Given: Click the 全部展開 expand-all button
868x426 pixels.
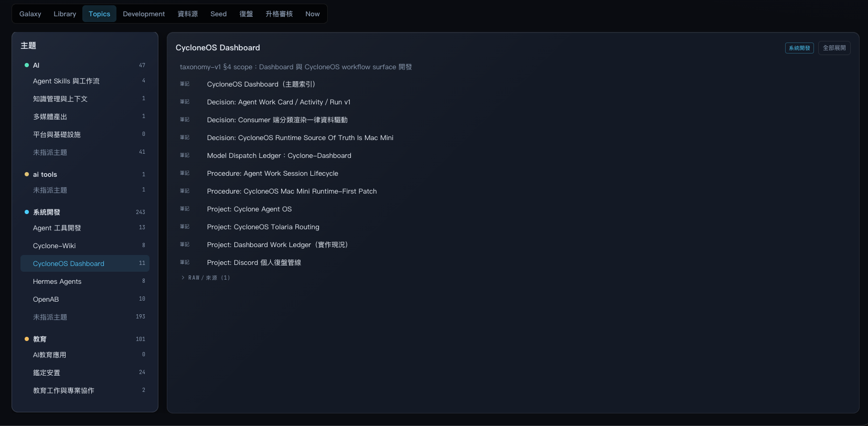Looking at the screenshot, I should (834, 48).
